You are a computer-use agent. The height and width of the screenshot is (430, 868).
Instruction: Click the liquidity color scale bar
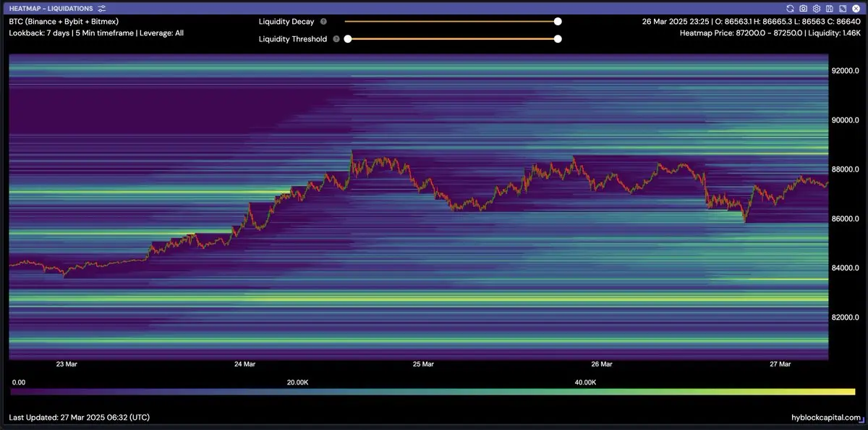pyautogui.click(x=433, y=392)
